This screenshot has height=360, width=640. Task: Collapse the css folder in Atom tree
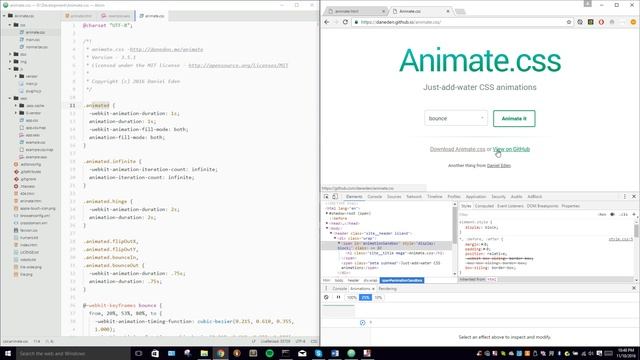[x=10, y=25]
